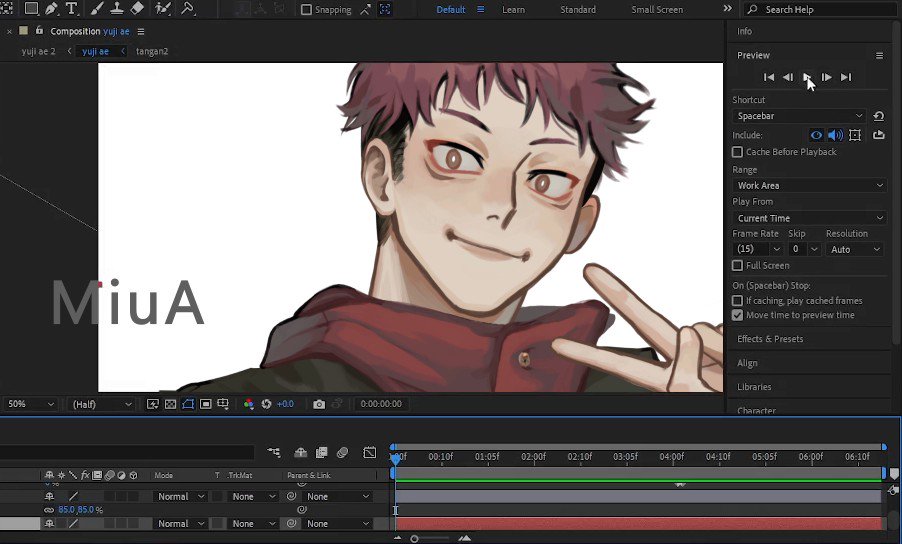The width and height of the screenshot is (902, 544).
Task: Open grid and guide options icon
Action: point(223,404)
